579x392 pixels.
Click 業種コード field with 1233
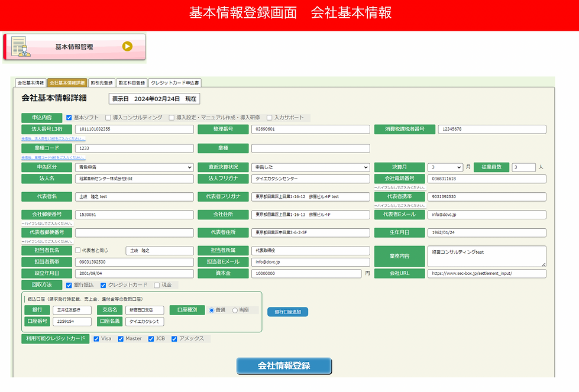(134, 148)
